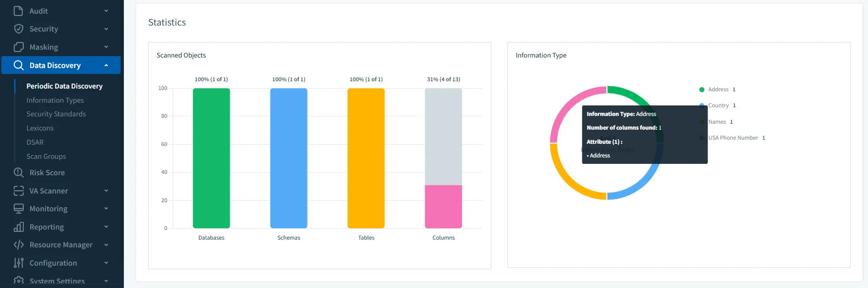Click the Monitoring screen icon
The width and height of the screenshot is (868, 288).
point(18,209)
